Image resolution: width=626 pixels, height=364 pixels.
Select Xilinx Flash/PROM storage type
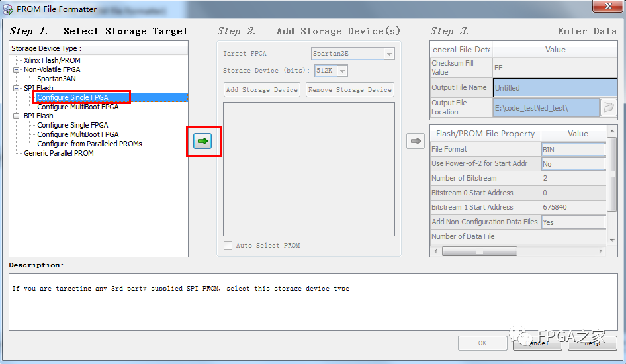[x=52, y=60]
